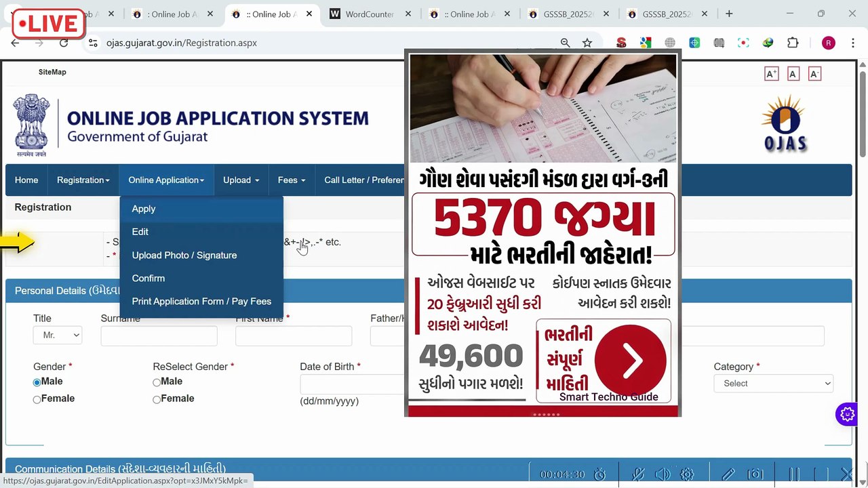Viewport: 868px width, 488px height.
Task: Reset font size with plain A button
Action: 793,74
